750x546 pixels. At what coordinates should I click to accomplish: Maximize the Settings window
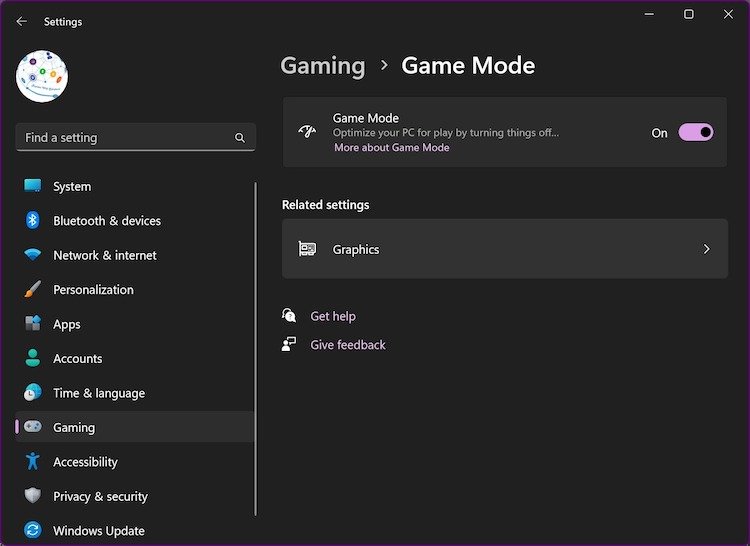click(689, 14)
